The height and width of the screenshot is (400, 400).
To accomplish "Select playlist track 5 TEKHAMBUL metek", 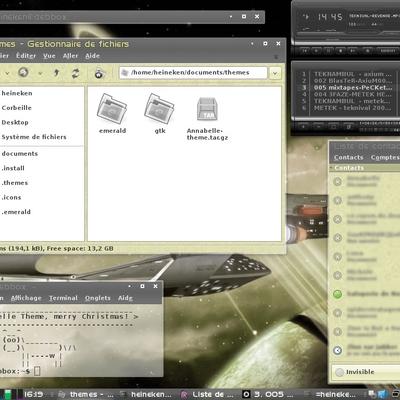I will click(352, 101).
